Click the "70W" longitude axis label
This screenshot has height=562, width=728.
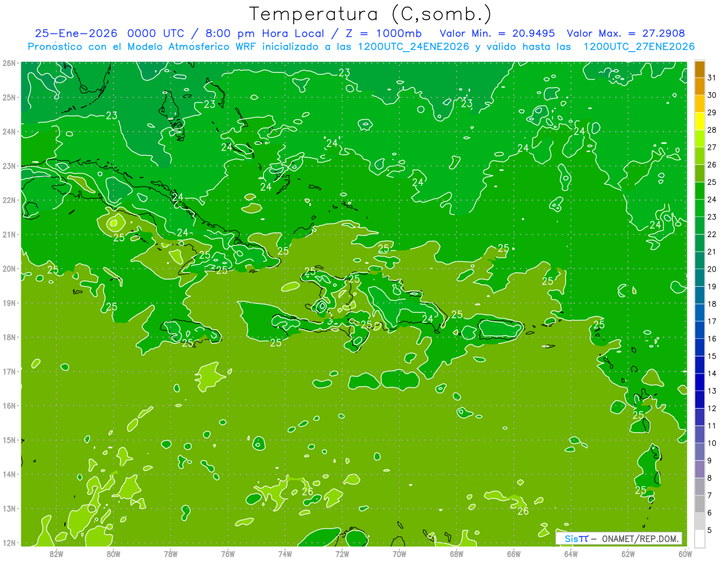tap(399, 553)
